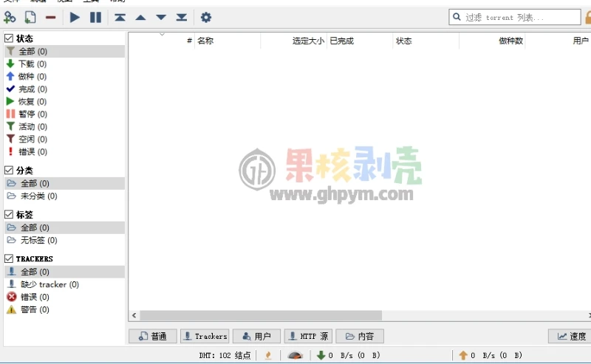
Task: Toggle the alternative speed limits icon
Action: click(x=295, y=355)
